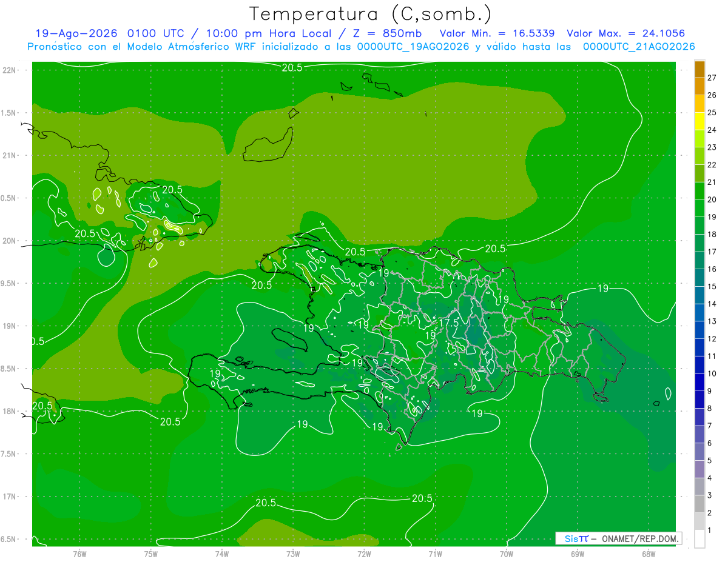Click the "19" label on the color bar scale
Image resolution: width=728 pixels, height=562 pixels.
[x=712, y=217]
